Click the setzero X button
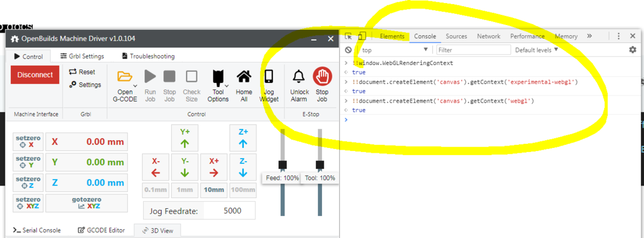Viewport: 644px width, 238px height. [28, 142]
